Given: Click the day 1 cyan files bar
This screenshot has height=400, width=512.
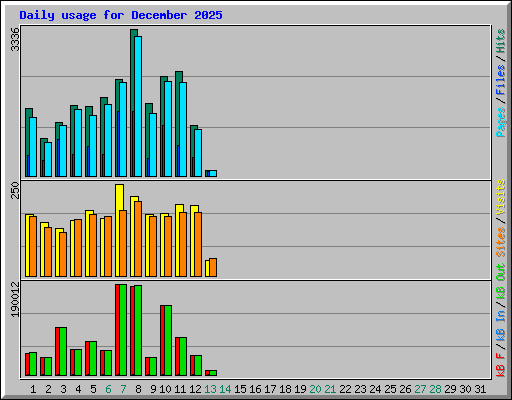Looking at the screenshot, I should coord(33,147).
